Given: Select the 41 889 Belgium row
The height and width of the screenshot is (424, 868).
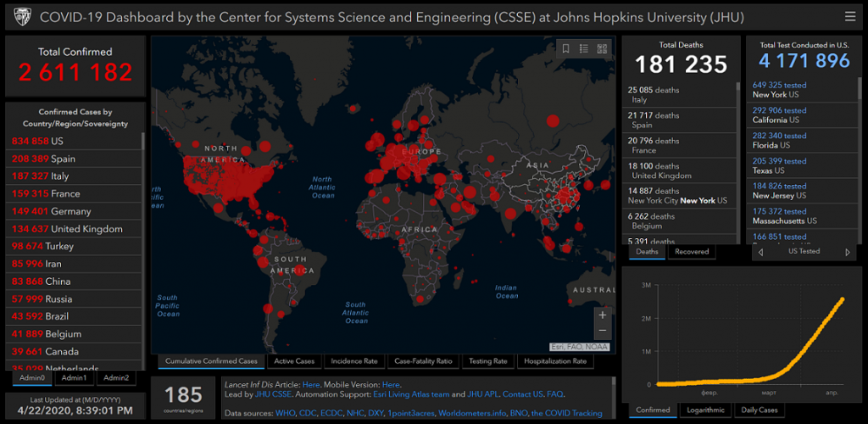Looking at the screenshot, I should (x=75, y=334).
